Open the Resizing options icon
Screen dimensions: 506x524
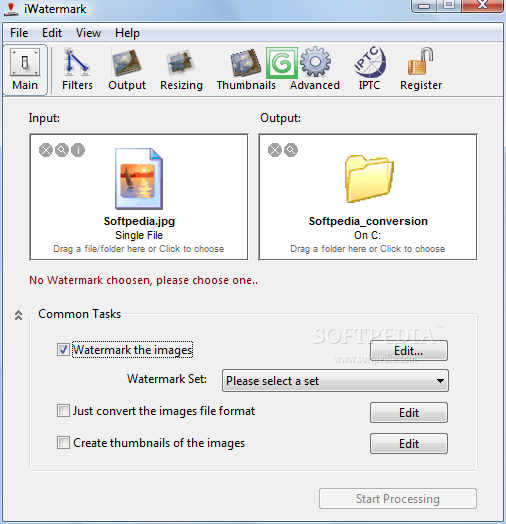pos(181,70)
